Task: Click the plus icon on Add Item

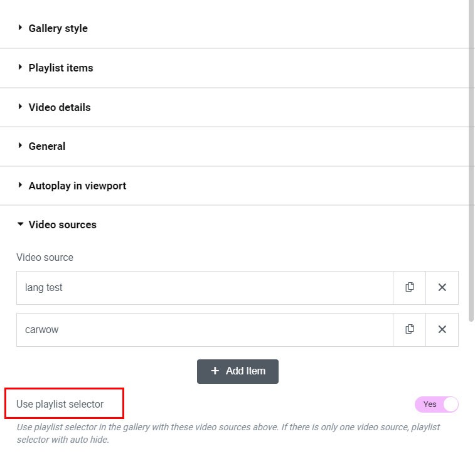Action: pyautogui.click(x=215, y=371)
